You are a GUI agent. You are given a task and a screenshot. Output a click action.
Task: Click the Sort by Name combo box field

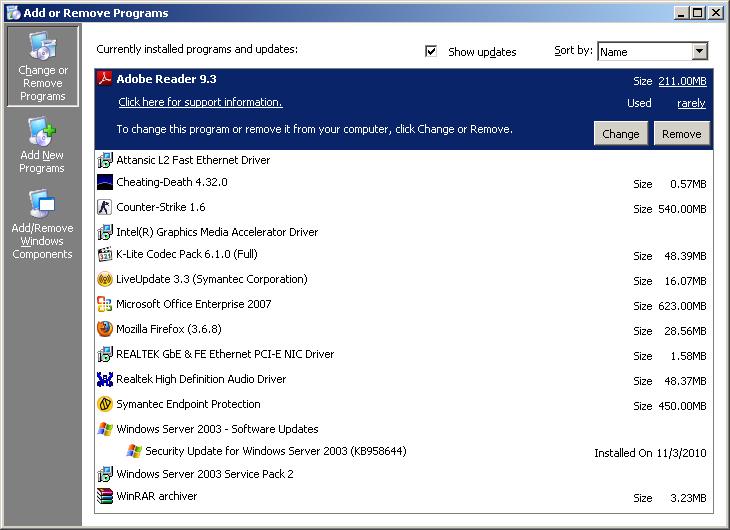[653, 51]
